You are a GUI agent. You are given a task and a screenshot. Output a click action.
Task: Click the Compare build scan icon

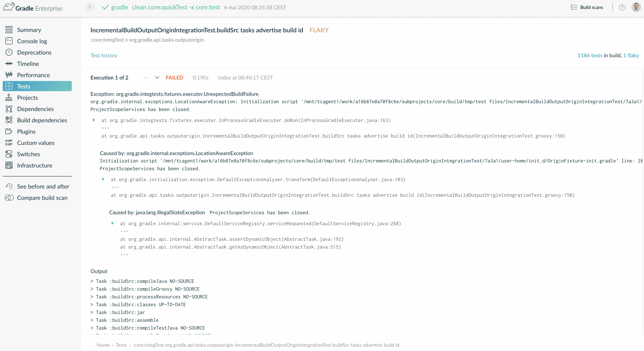click(x=9, y=198)
